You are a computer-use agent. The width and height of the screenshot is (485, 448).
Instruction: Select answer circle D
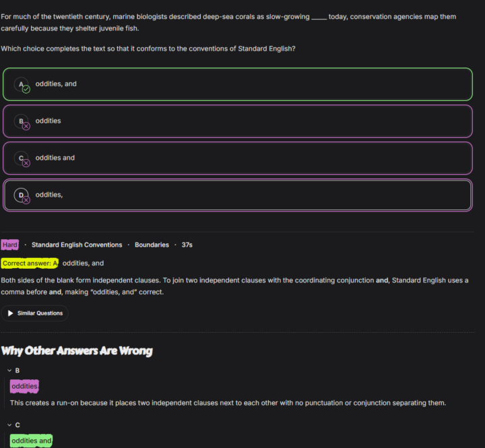click(21, 195)
